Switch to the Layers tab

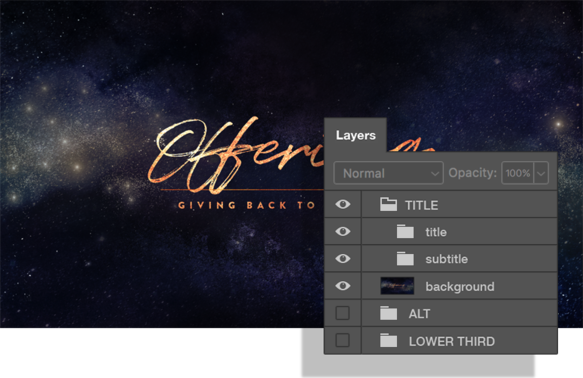(355, 135)
